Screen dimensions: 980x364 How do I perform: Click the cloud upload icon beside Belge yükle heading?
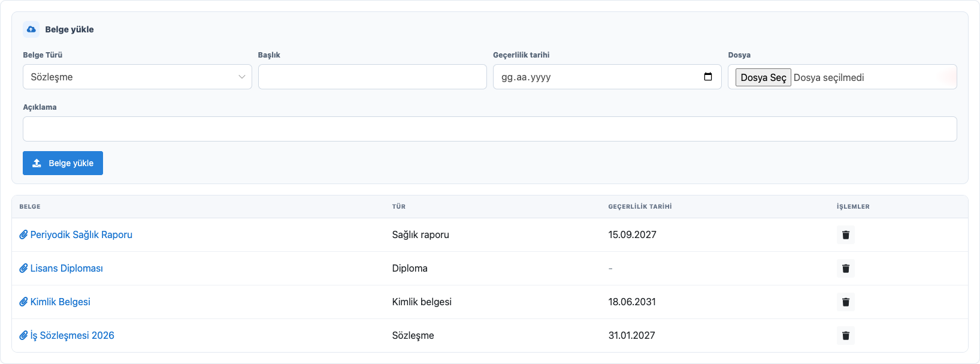pos(31,29)
